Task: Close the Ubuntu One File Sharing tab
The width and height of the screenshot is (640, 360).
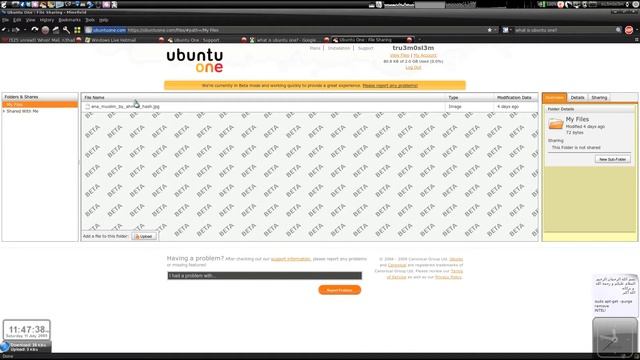Action: coord(409,40)
